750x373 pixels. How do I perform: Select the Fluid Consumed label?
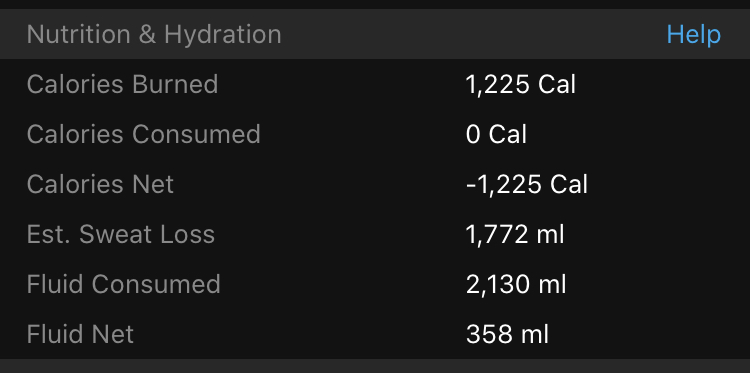tap(123, 284)
